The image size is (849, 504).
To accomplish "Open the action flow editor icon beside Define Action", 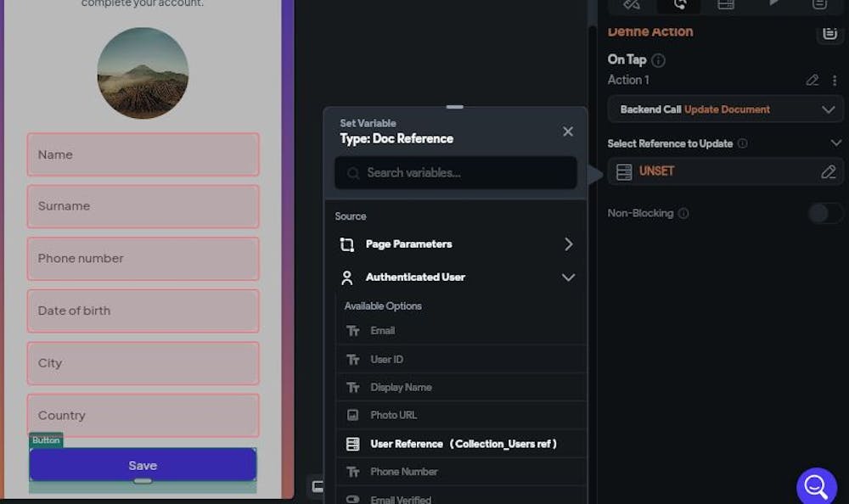I will (x=829, y=33).
